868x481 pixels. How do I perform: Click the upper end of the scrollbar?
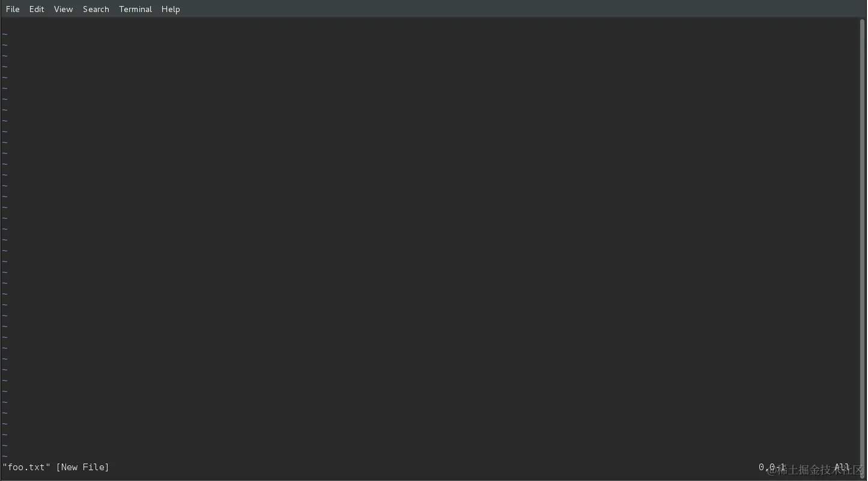pyautogui.click(x=863, y=22)
